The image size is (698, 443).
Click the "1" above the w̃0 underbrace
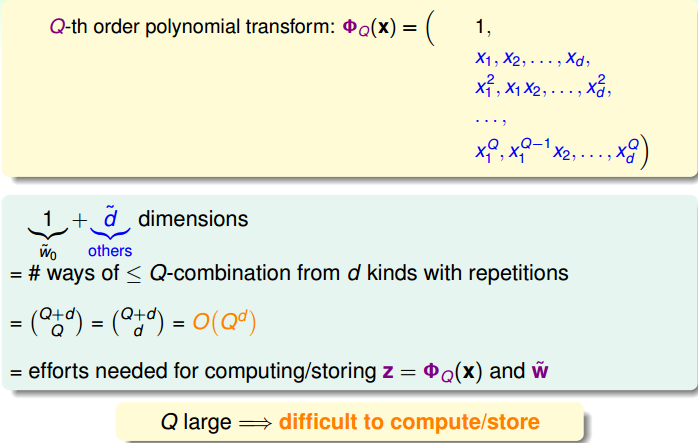(x=46, y=217)
